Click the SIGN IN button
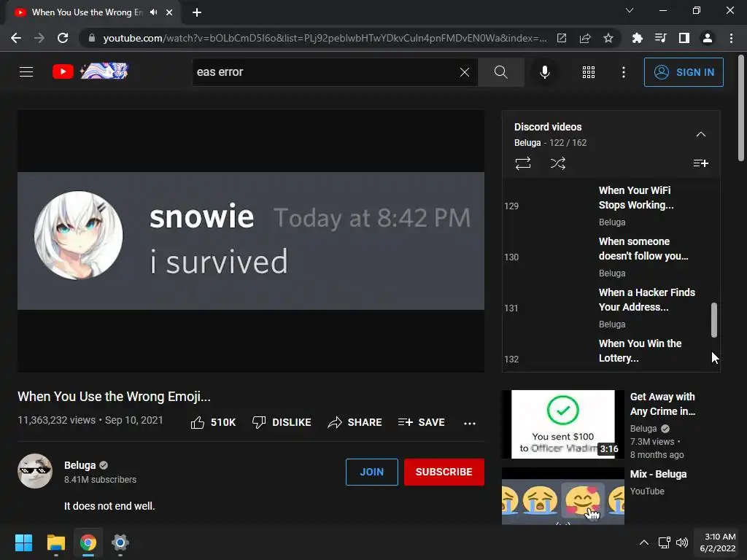747x560 pixels. 684,72
